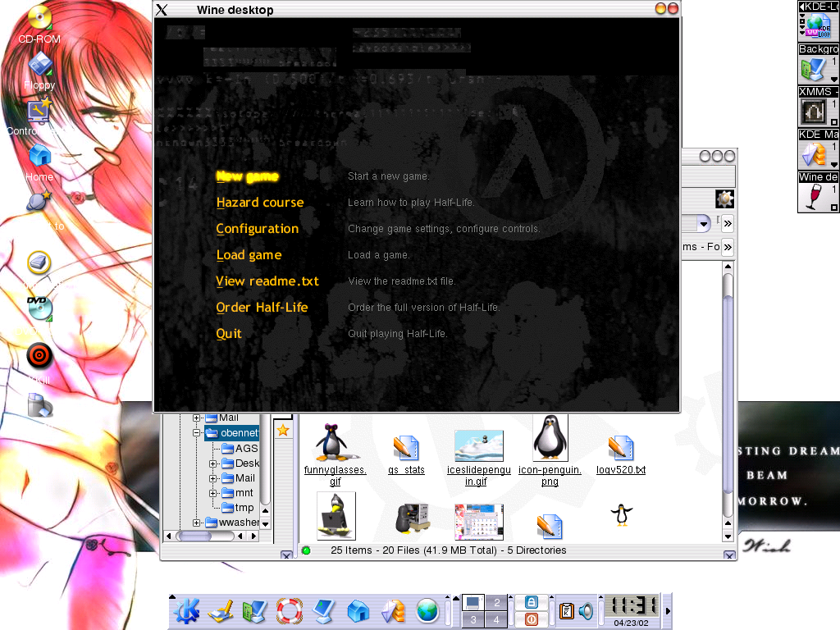840x630 pixels.
Task: Choose View readme.txt menu entry
Action: click(267, 281)
